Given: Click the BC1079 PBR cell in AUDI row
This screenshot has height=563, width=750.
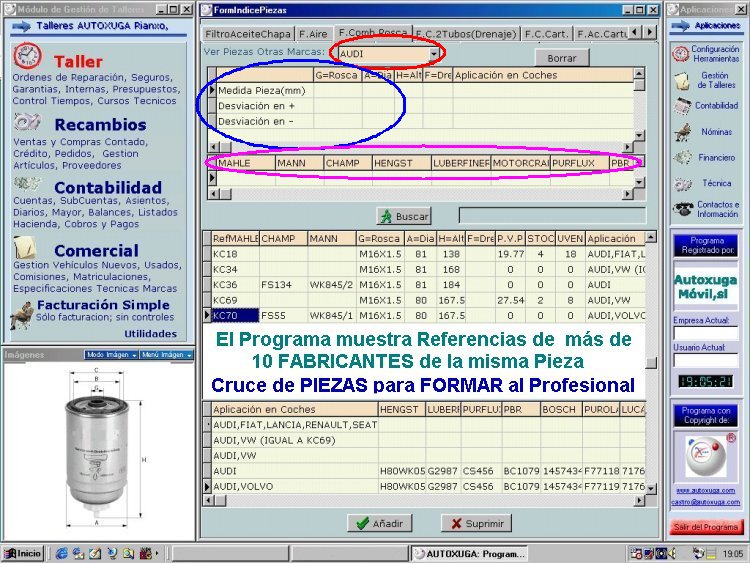Looking at the screenshot, I should (x=521, y=471).
